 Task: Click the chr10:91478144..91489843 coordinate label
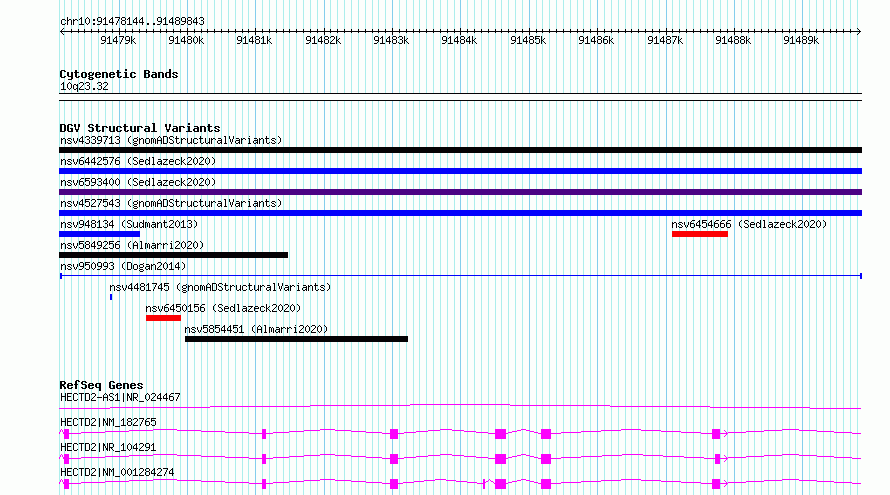(x=132, y=21)
